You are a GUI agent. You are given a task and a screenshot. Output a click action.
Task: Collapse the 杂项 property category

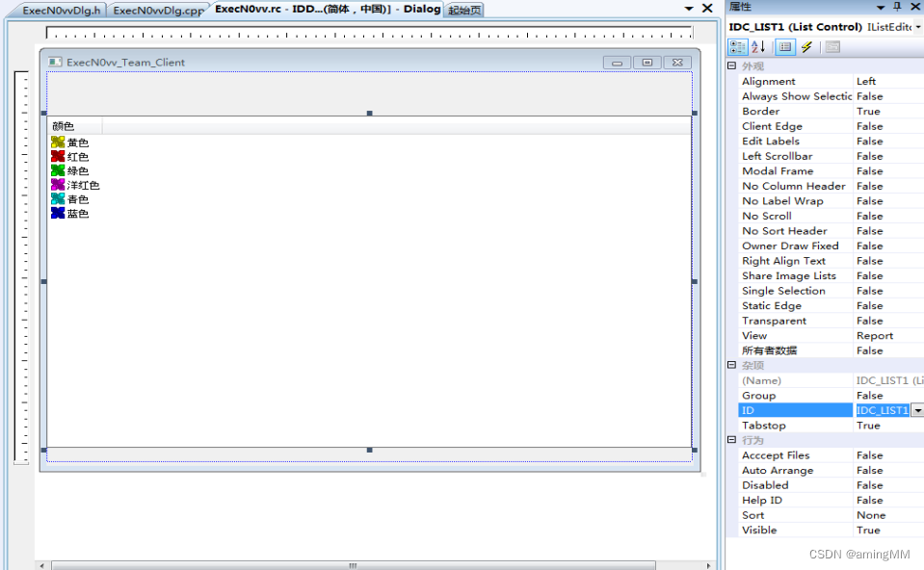click(x=732, y=365)
